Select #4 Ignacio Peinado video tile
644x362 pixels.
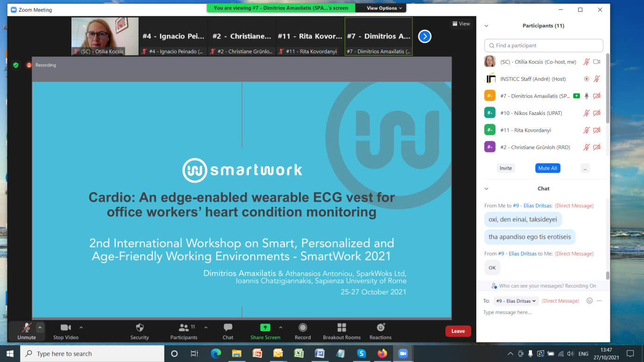click(173, 36)
